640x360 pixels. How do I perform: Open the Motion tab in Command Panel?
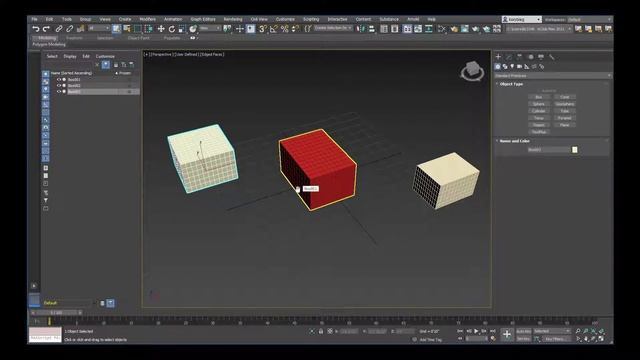point(530,57)
